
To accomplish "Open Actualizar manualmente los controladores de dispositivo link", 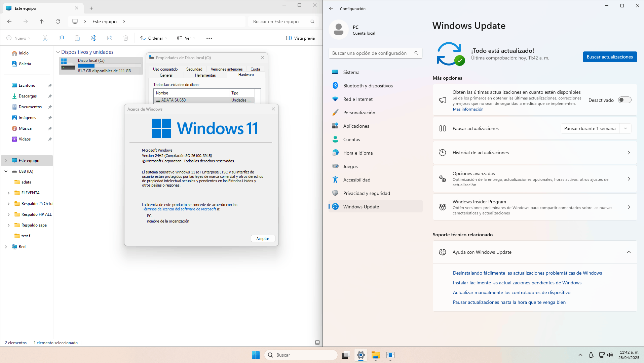I will click(512, 292).
